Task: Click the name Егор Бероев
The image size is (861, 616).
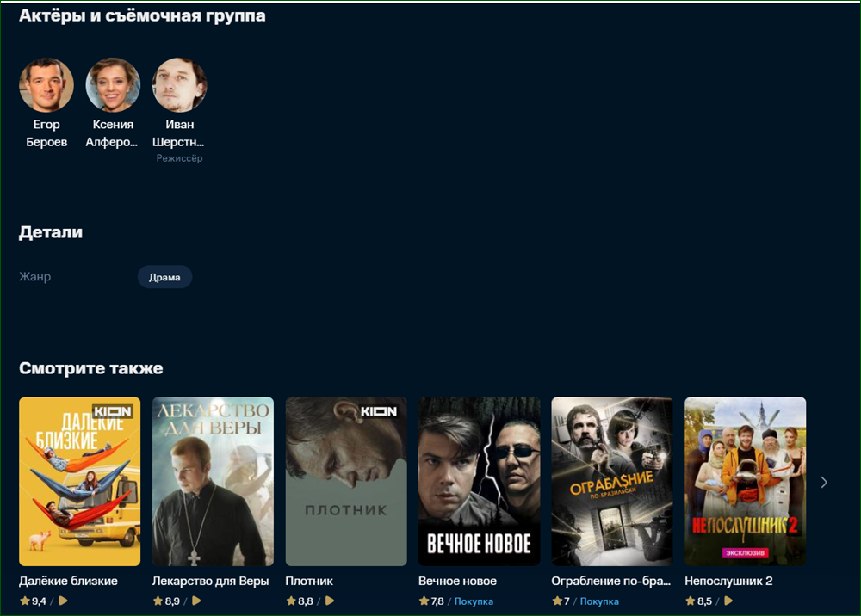Action: pos(46,132)
